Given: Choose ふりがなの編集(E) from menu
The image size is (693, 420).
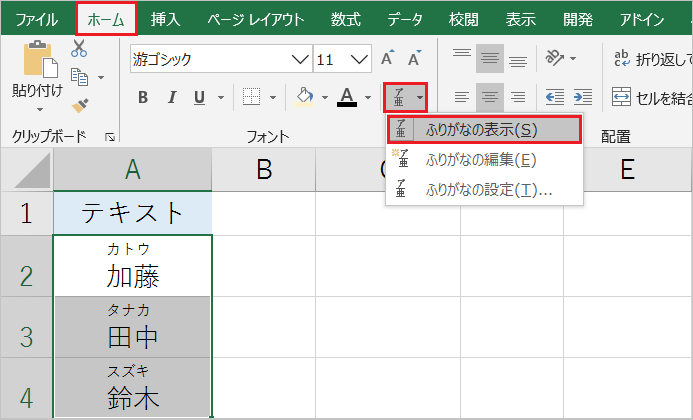Looking at the screenshot, I should click(485, 160).
